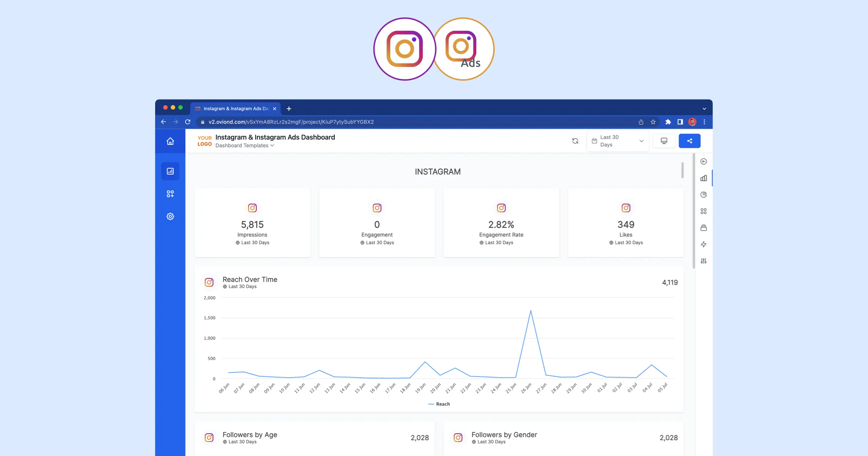Click the browser forward arrow
Image resolution: width=868 pixels, height=456 pixels.
click(x=175, y=122)
